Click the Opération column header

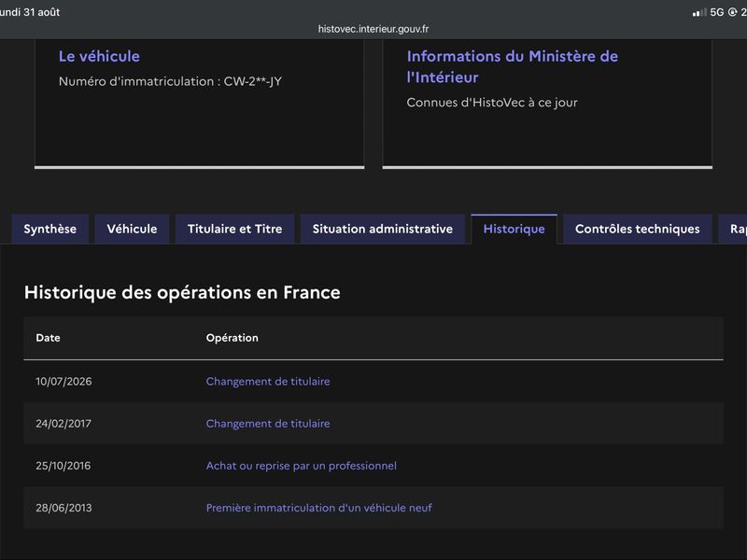[232, 338]
